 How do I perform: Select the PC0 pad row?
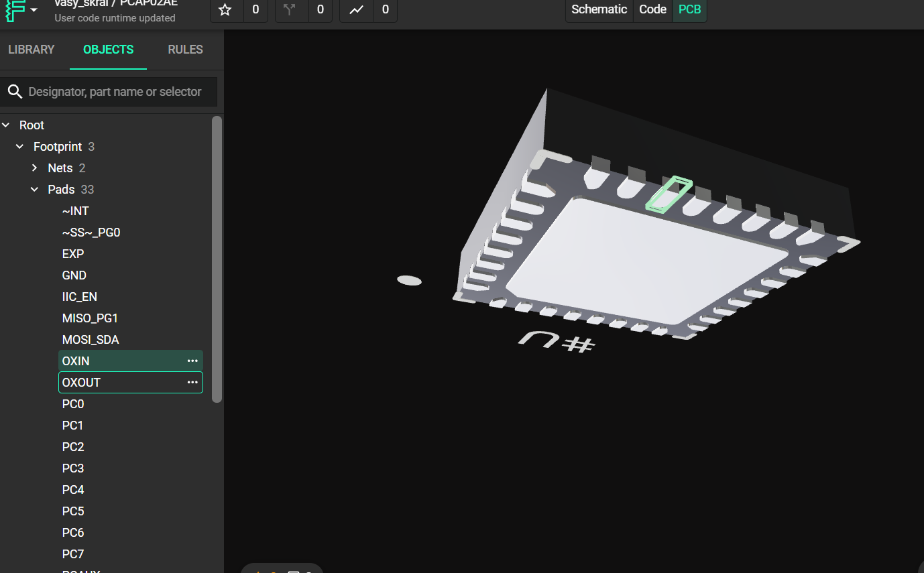pyautogui.click(x=131, y=404)
